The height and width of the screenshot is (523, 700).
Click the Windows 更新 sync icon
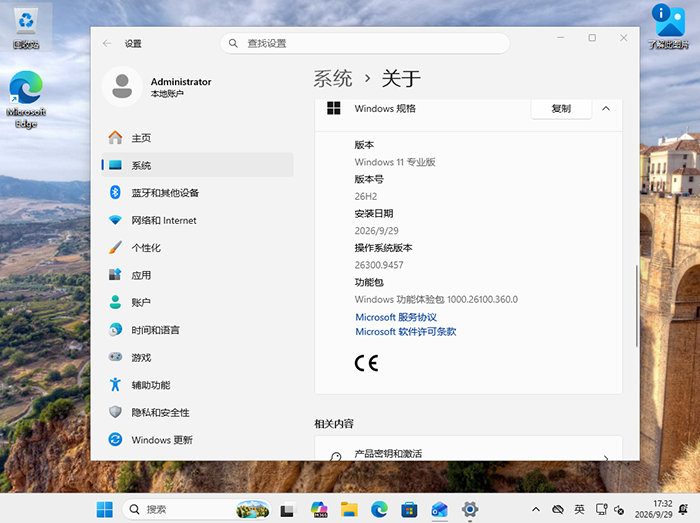115,440
